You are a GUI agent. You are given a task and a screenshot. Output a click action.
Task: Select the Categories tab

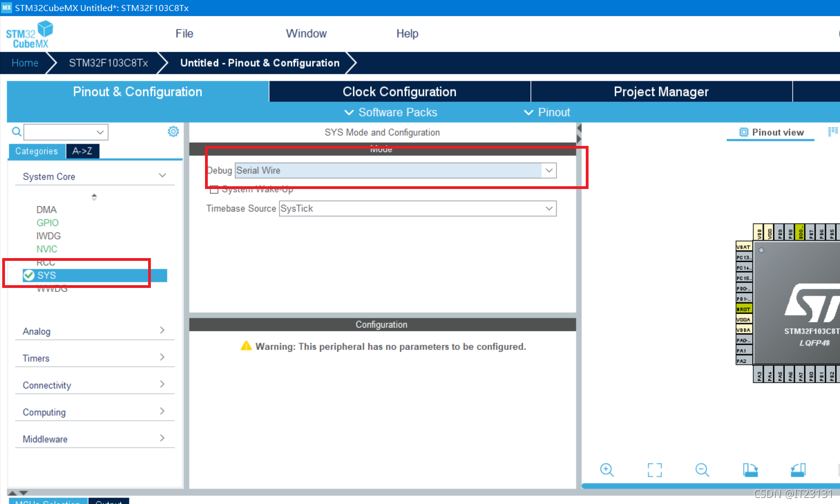tap(36, 151)
